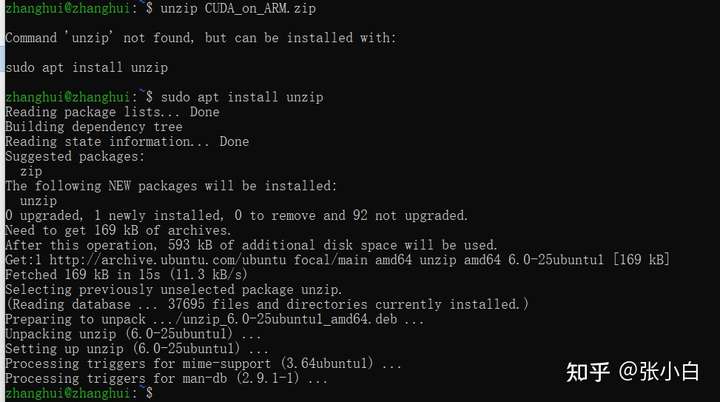Screen dimensions: 720x402
Task: Click the 'Suggested packages:' heading
Action: tap(74, 157)
